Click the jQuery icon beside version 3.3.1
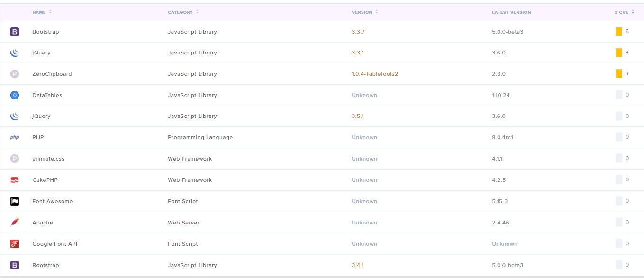Viewport: 644px width, 278px height. (x=15, y=53)
